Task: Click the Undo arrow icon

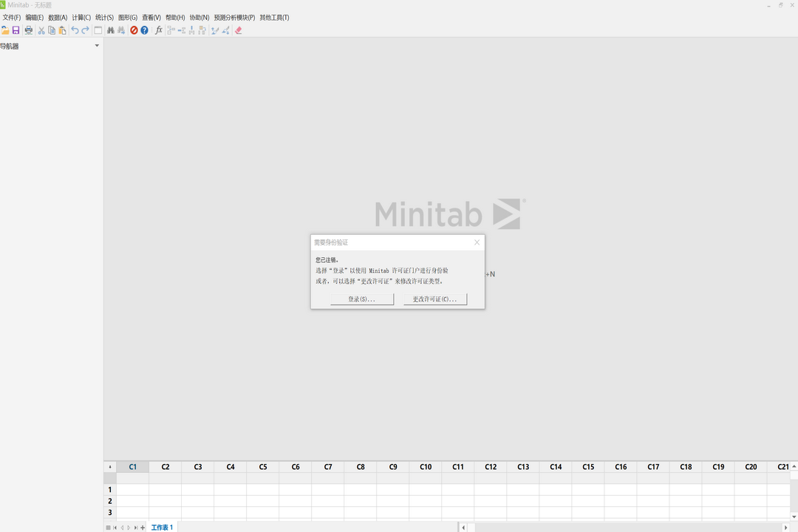Action: (x=75, y=30)
